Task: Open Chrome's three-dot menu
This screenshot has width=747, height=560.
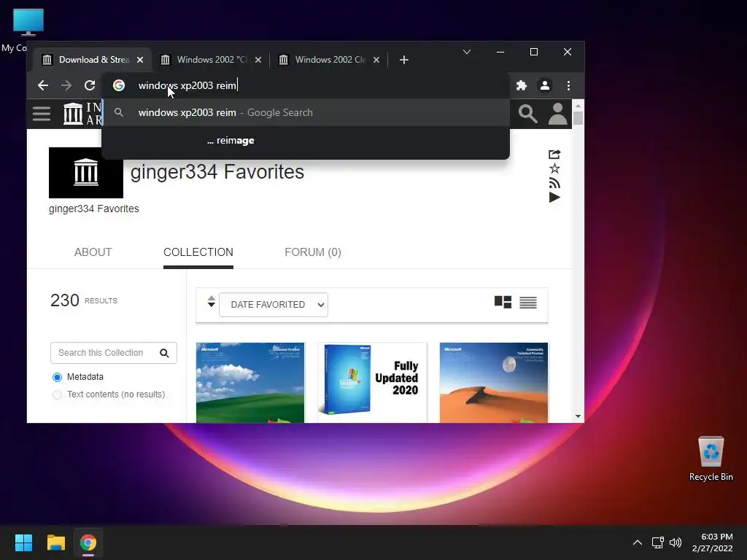Action: pyautogui.click(x=568, y=85)
